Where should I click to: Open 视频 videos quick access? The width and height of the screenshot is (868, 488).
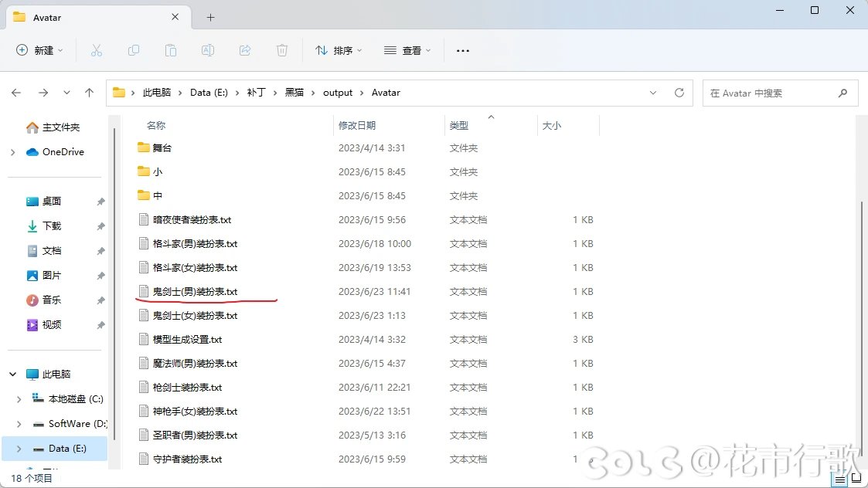click(x=44, y=325)
